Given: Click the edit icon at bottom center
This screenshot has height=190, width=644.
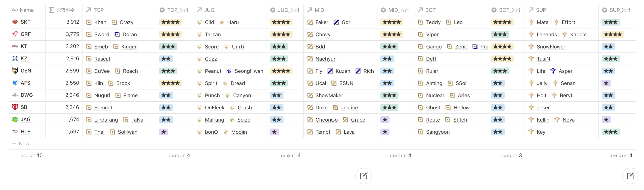Looking at the screenshot, I should (x=363, y=176).
